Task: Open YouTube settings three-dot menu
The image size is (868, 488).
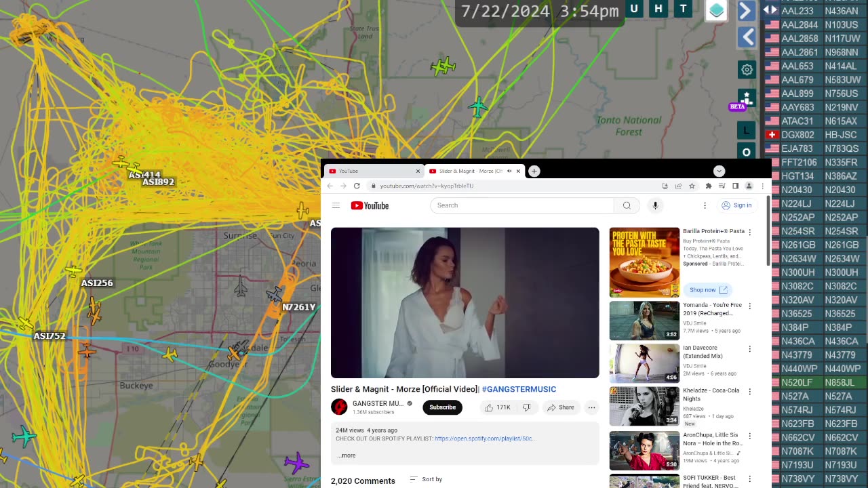Action: (705, 205)
